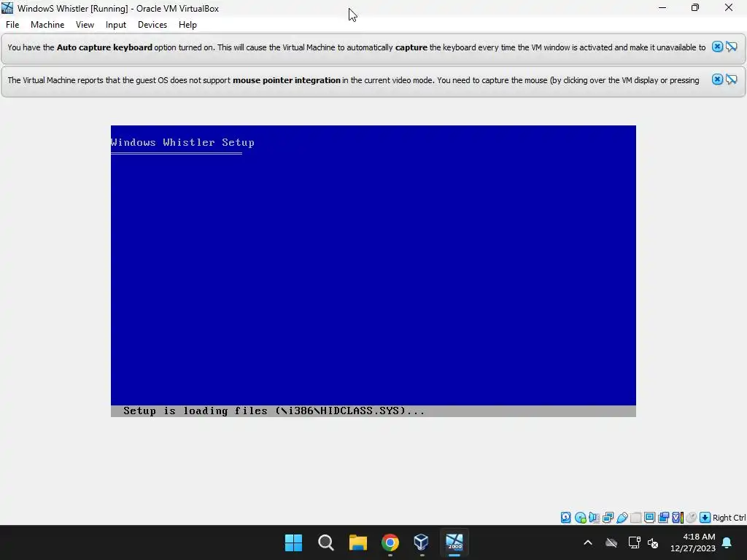
Task: Open Google Chrome from the taskbar
Action: coord(390,542)
